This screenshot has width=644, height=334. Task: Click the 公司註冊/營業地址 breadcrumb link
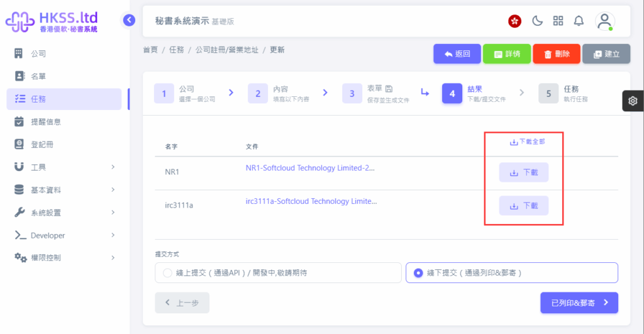pyautogui.click(x=226, y=50)
